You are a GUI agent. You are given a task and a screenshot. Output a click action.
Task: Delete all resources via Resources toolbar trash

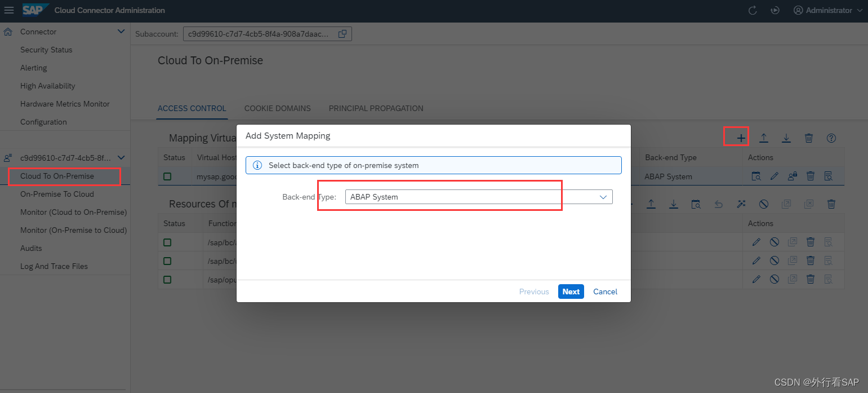[x=831, y=204]
